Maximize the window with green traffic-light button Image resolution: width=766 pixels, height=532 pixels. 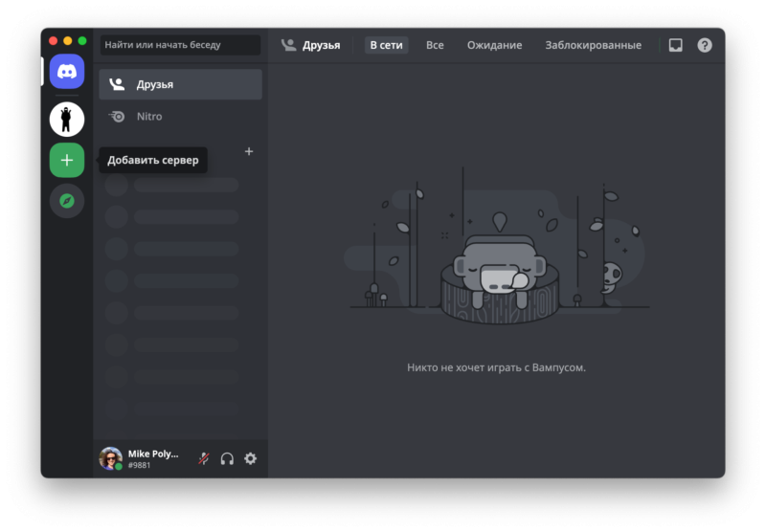pyautogui.click(x=82, y=41)
